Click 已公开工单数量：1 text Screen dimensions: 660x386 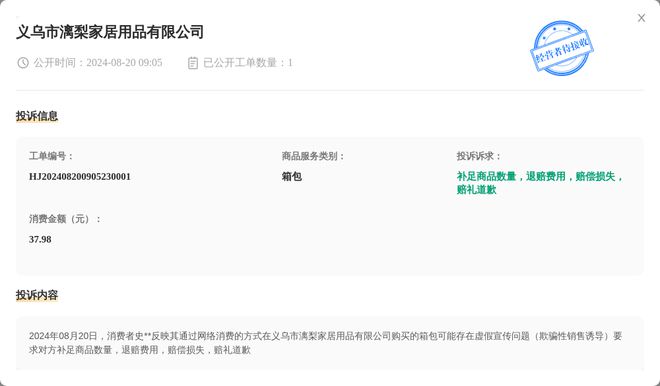click(248, 63)
